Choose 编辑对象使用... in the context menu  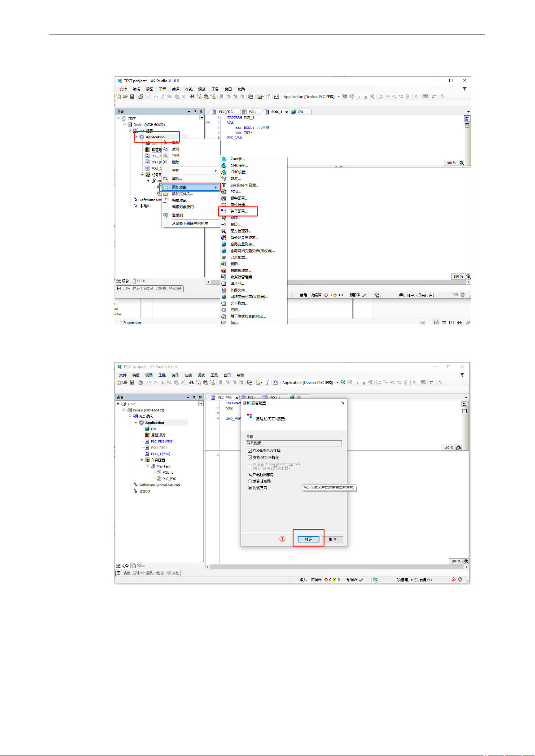[x=184, y=207]
